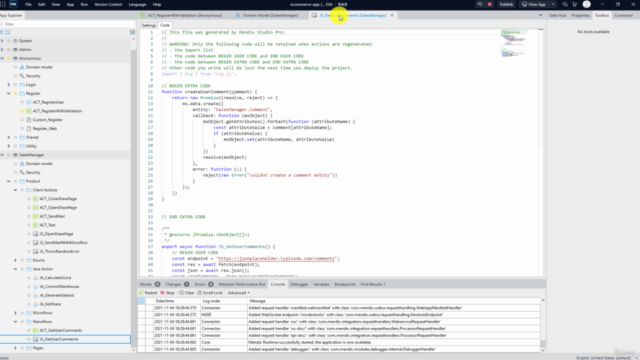Click the Stop button in the Console
The height and width of the screenshot is (360, 640).
click(167, 293)
